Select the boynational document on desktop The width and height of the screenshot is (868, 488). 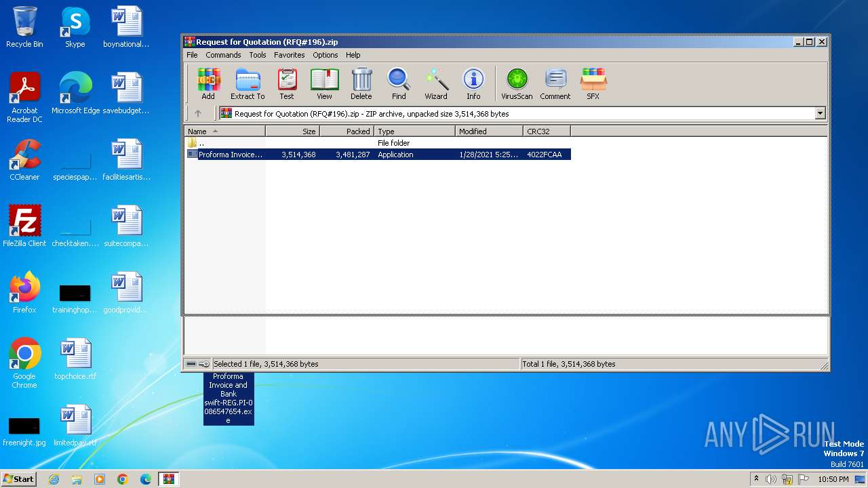[126, 27]
